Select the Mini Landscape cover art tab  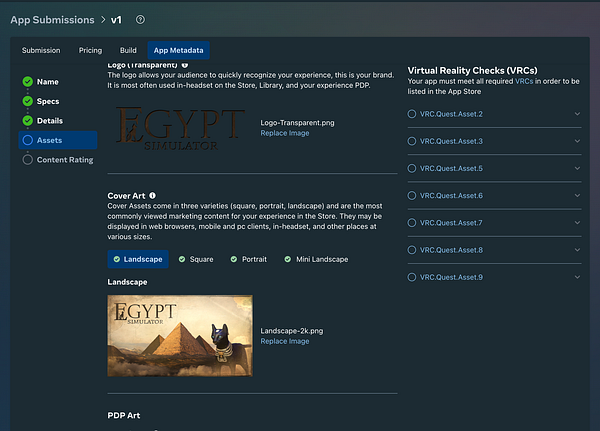coord(316,259)
